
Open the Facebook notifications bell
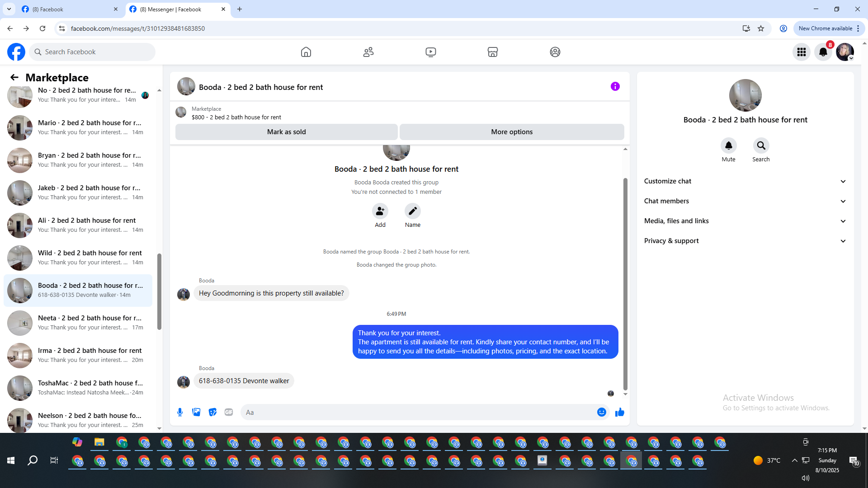pos(823,52)
